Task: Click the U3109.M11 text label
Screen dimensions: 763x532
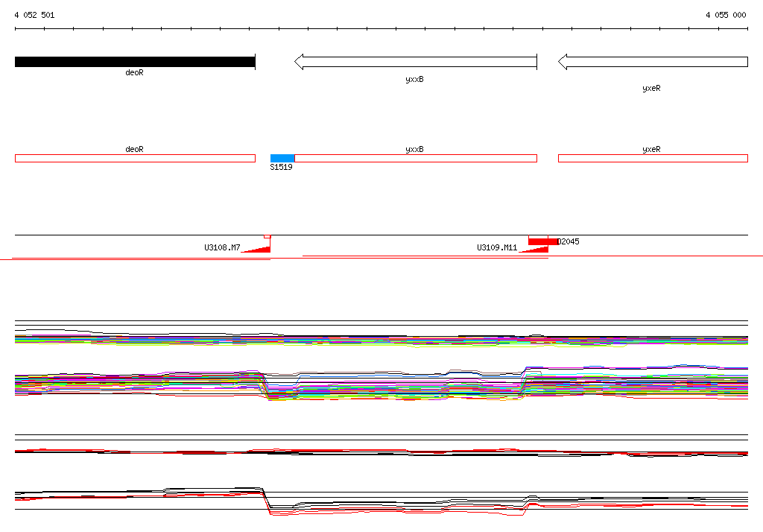Action: (497, 247)
